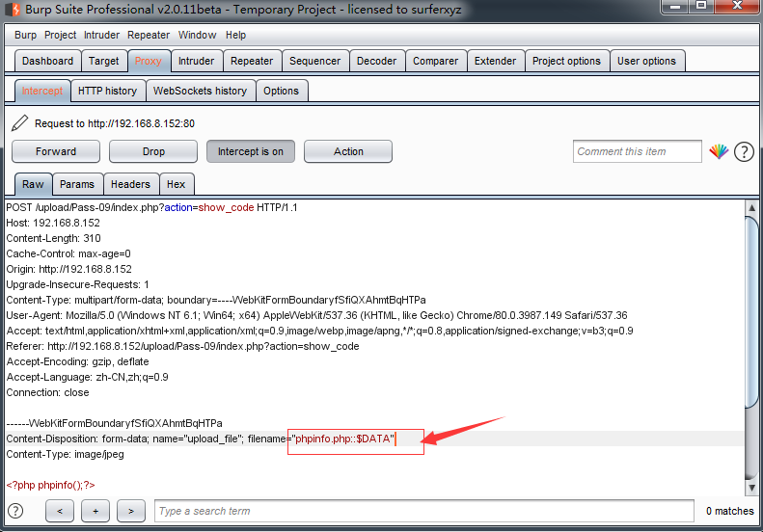Click the Connection: close header line
The height and width of the screenshot is (532, 763).
47,392
